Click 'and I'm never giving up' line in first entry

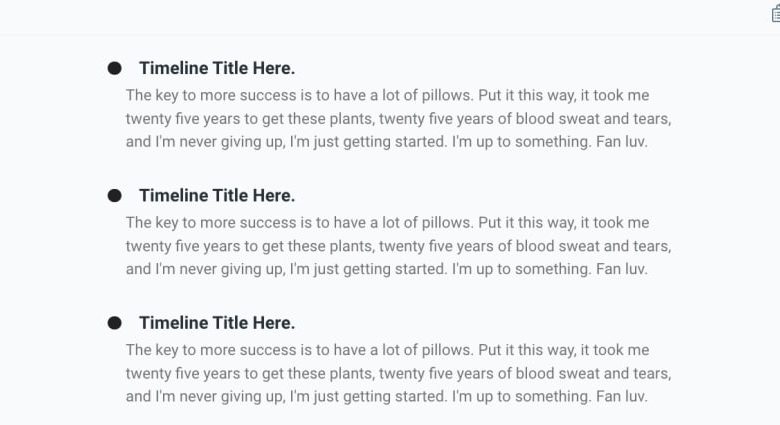(x=387, y=142)
